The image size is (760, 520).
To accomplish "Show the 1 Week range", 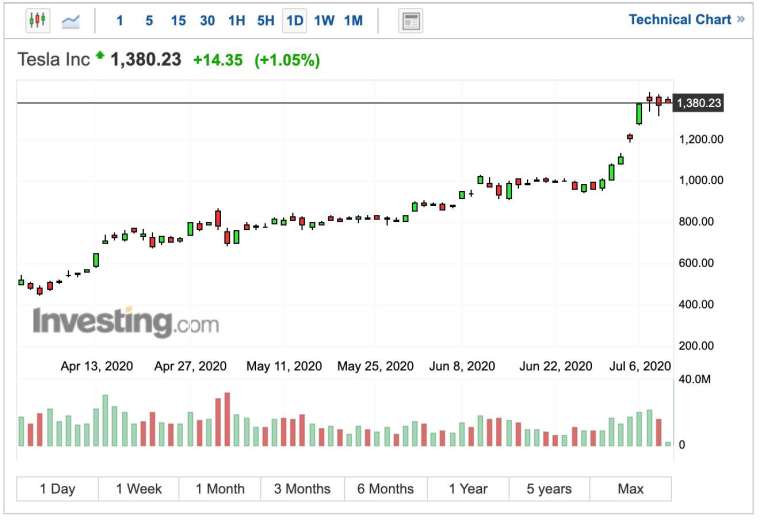I will coord(139,488).
